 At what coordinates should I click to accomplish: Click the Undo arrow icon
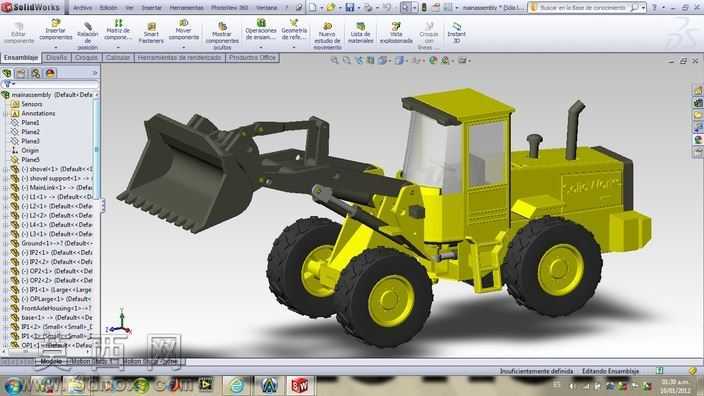point(387,8)
